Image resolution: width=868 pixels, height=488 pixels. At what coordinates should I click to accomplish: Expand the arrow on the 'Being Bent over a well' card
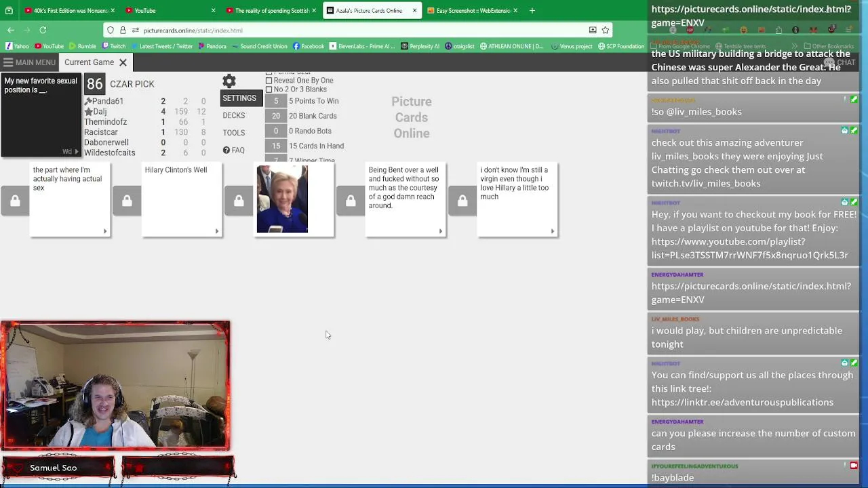point(440,231)
